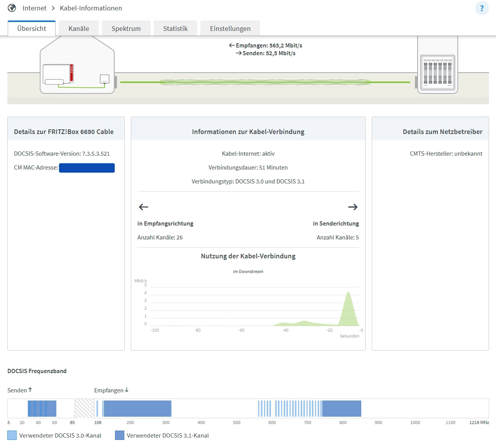Click the wide DOCSIS 3.1 block near 200 MHz
The height and width of the screenshot is (448, 496).
137,409
